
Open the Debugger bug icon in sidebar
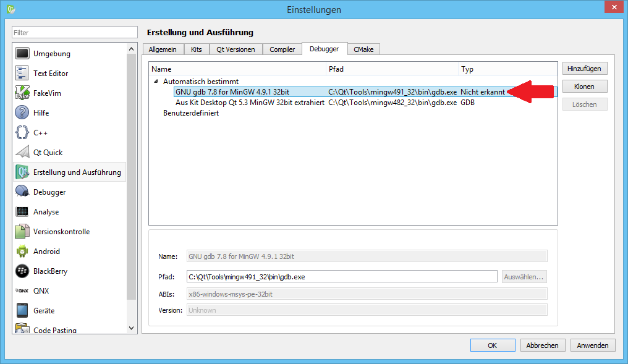[22, 192]
